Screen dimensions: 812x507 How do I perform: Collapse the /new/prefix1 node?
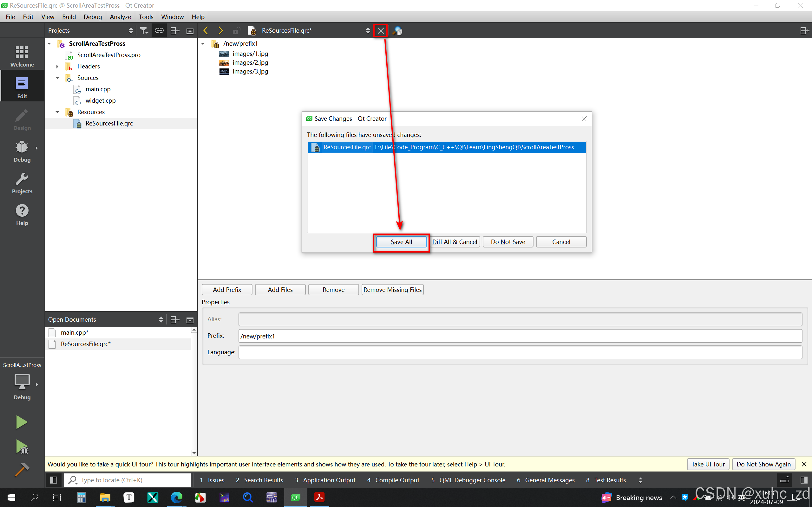coord(203,44)
